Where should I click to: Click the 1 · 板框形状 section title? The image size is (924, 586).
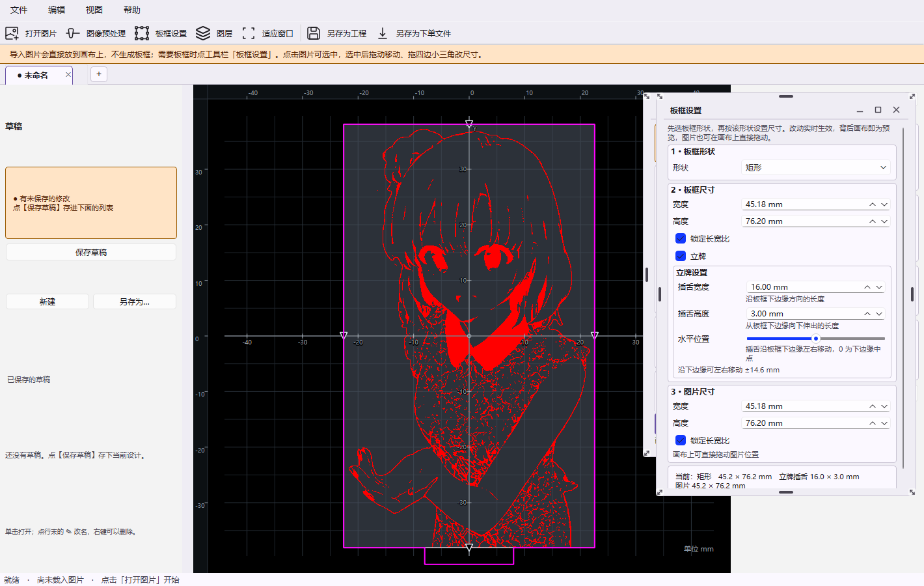coord(693,152)
